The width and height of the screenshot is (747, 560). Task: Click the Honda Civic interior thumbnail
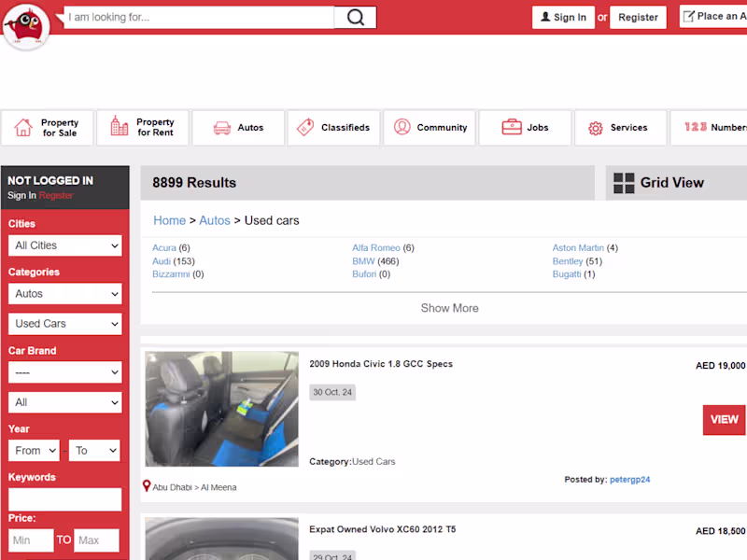click(x=222, y=409)
